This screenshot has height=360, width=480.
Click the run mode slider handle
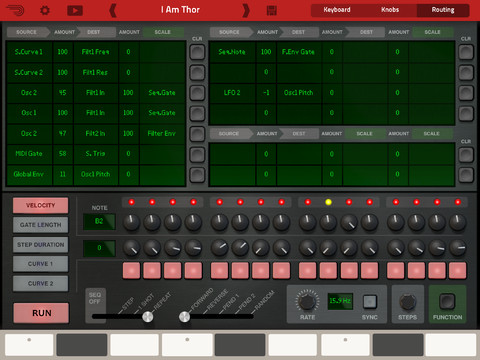[x=148, y=316]
